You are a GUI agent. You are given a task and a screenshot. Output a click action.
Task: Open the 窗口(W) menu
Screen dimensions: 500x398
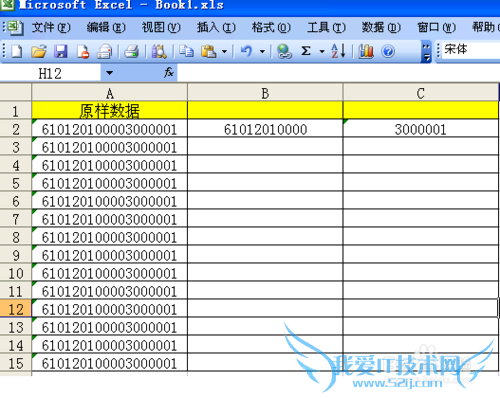pyautogui.click(x=436, y=27)
